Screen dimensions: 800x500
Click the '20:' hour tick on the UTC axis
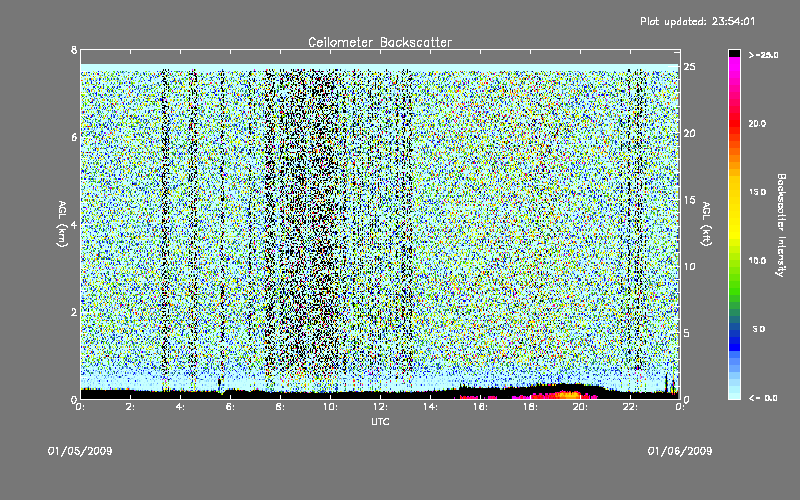(x=580, y=407)
